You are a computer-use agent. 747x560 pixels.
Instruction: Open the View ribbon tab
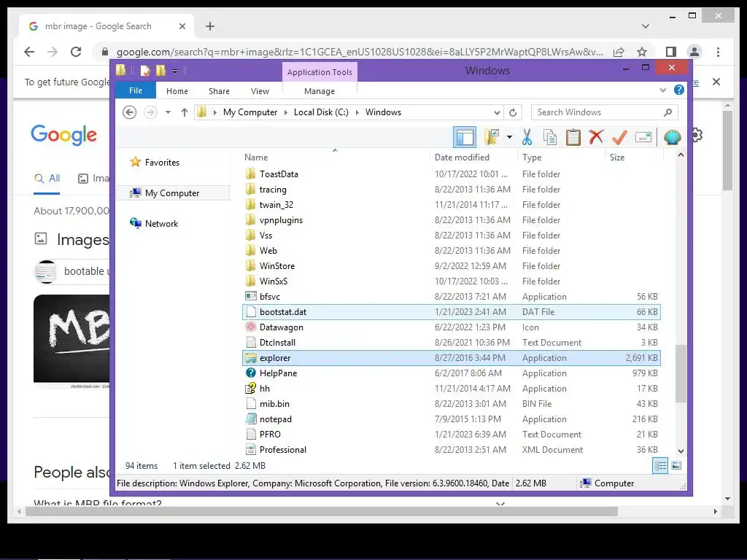[x=260, y=91]
